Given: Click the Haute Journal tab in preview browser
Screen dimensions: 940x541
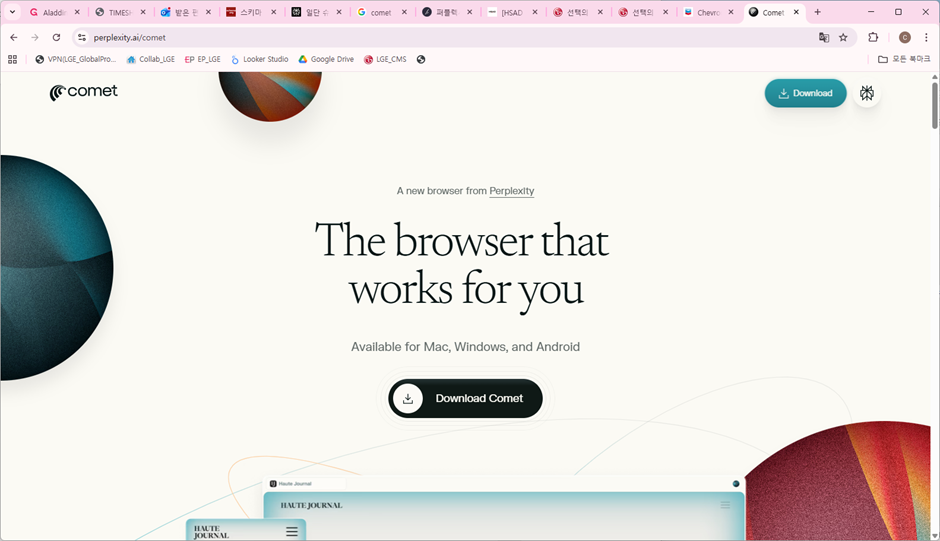Looking at the screenshot, I should click(x=307, y=483).
